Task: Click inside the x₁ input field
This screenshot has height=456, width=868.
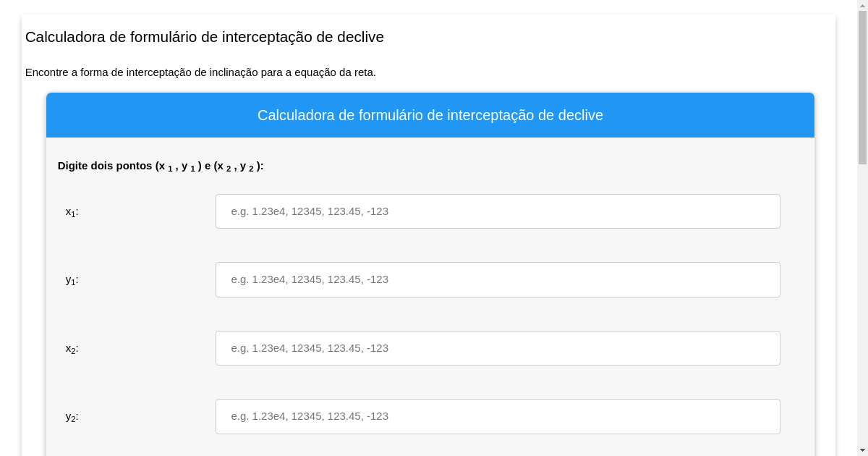Action: tap(498, 211)
